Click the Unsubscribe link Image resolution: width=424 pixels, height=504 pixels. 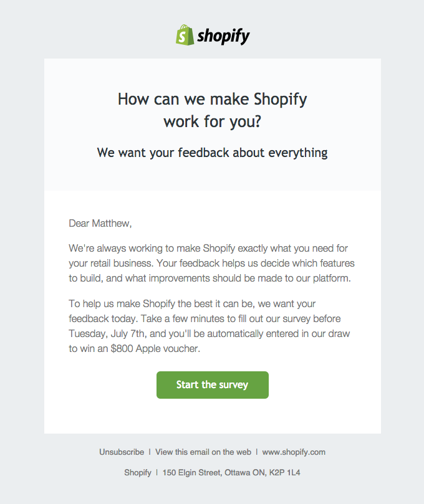[122, 452]
